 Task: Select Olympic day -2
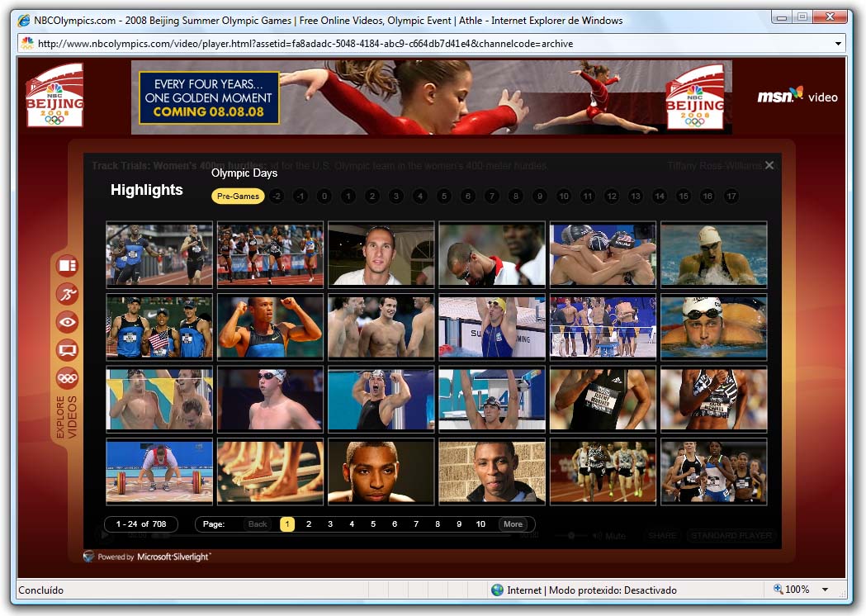277,197
